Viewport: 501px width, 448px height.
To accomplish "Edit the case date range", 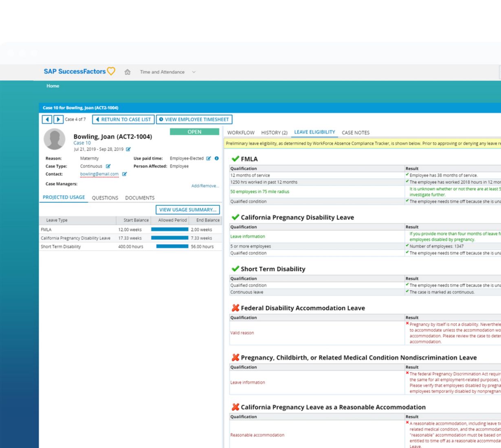I will [x=128, y=149].
